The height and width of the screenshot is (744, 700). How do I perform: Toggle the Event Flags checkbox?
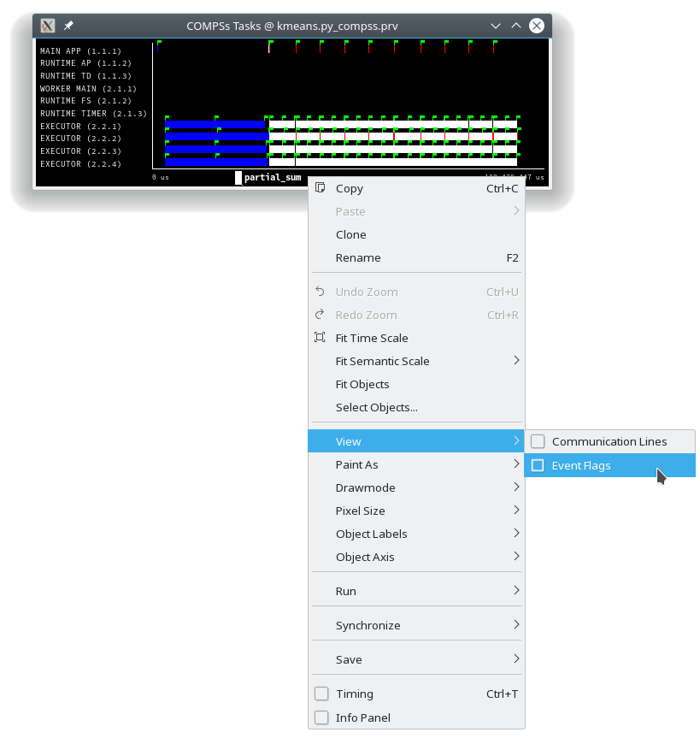pyautogui.click(x=538, y=465)
